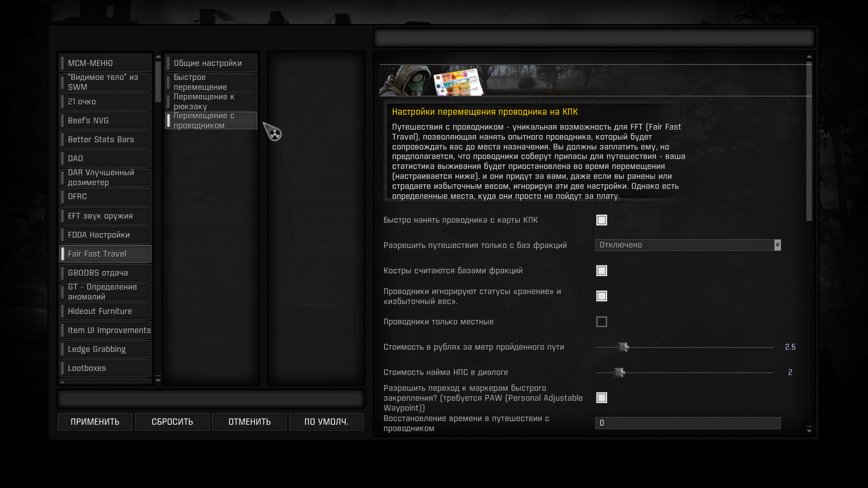This screenshot has height=488, width=868.
Task: Open the "Отключено" faction bases dropdown
Action: (684, 245)
